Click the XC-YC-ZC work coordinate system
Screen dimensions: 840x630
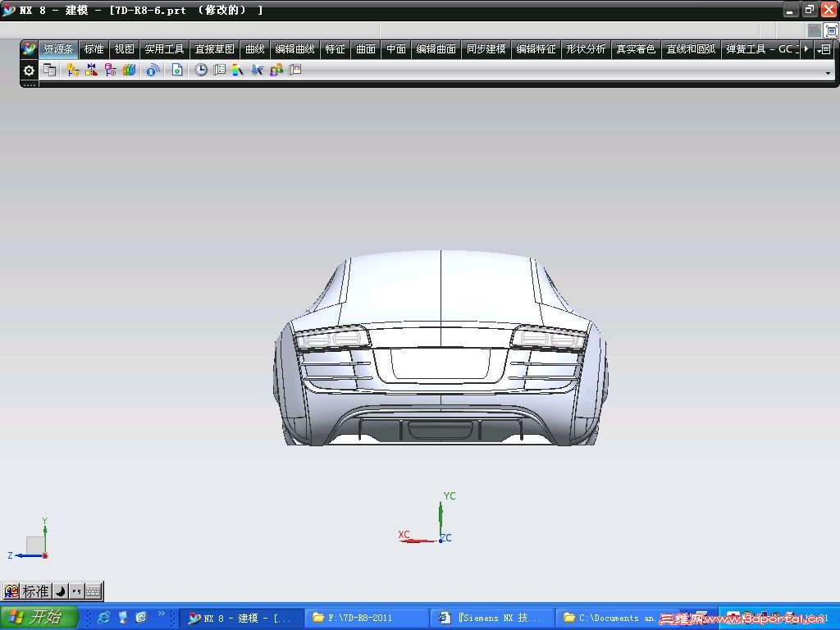point(427,518)
